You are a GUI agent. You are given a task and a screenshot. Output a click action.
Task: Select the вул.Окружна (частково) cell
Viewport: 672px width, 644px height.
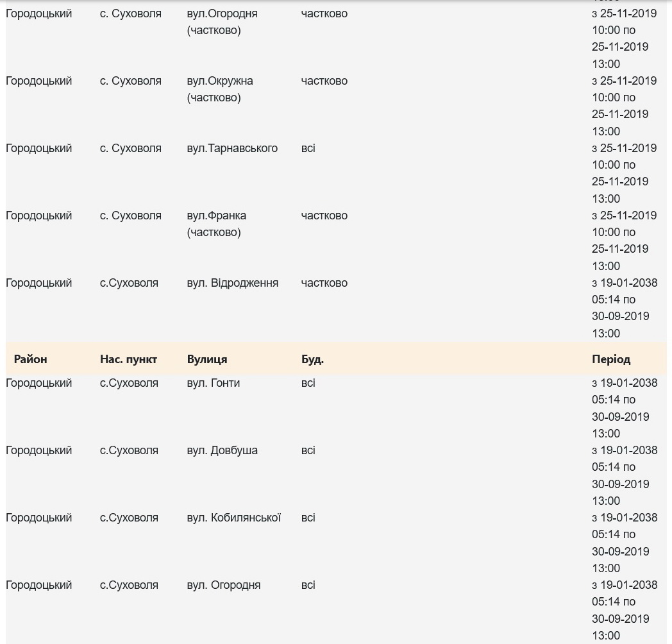220,89
